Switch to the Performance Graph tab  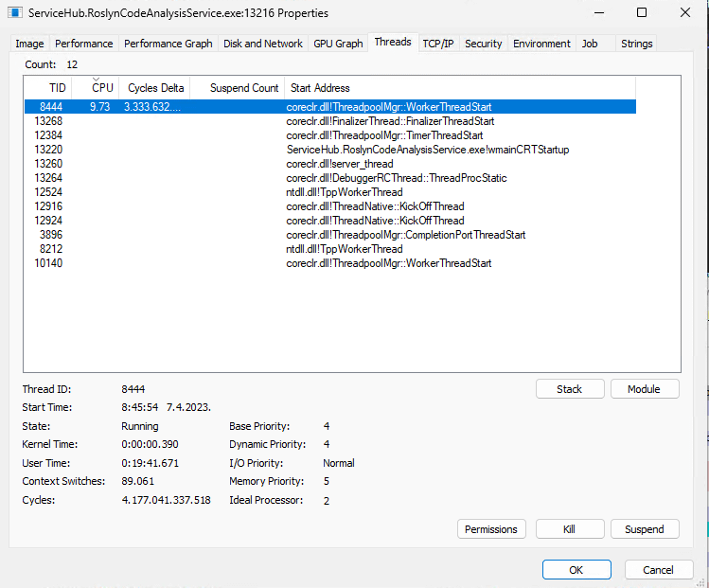(x=168, y=44)
